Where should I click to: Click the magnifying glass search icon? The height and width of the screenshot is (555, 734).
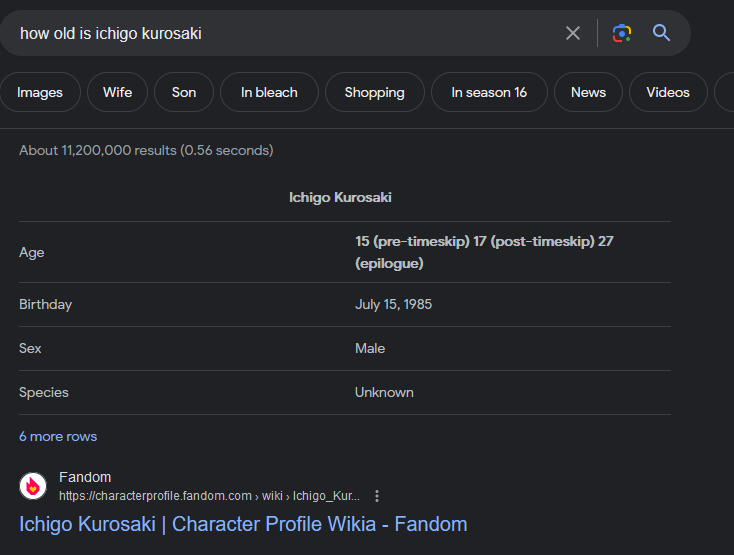[661, 33]
